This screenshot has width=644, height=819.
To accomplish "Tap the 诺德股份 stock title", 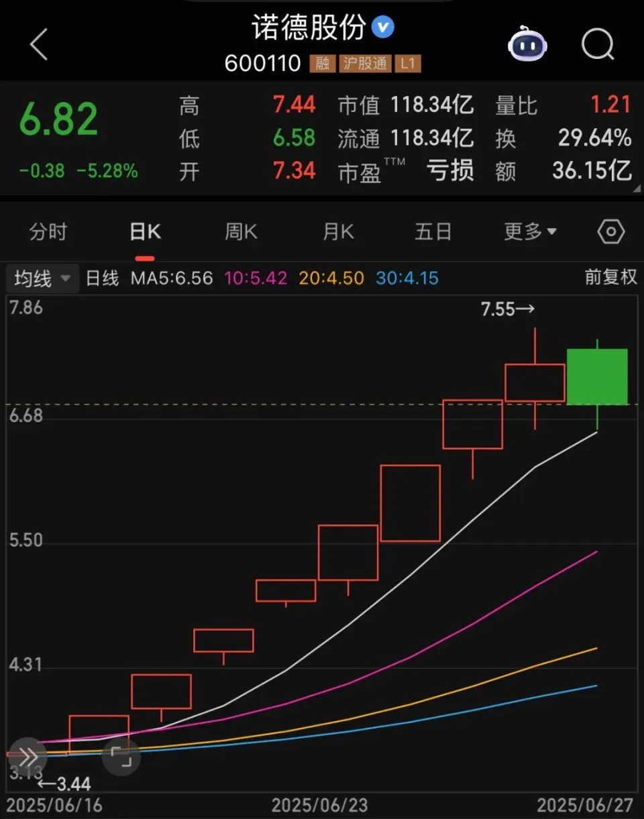I will (x=309, y=28).
